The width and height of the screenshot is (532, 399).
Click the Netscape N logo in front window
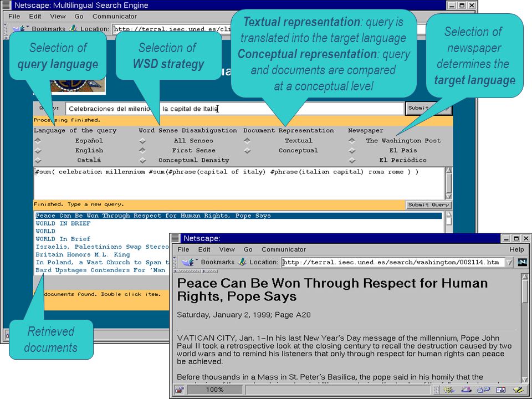coord(522,262)
